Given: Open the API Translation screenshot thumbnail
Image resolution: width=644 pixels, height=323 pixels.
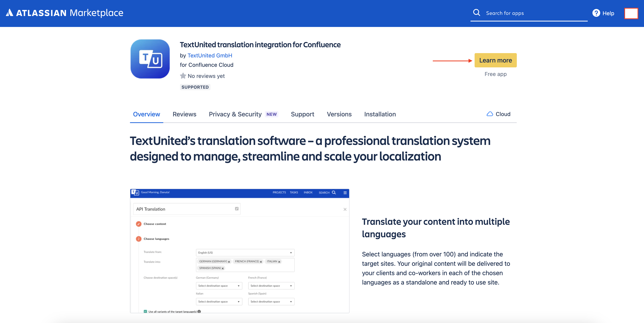Looking at the screenshot, I should click(x=240, y=251).
